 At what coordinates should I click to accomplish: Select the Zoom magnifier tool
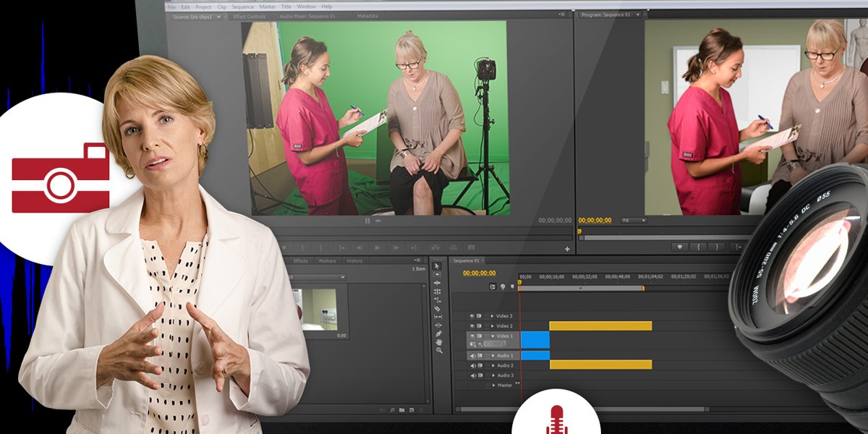438,350
